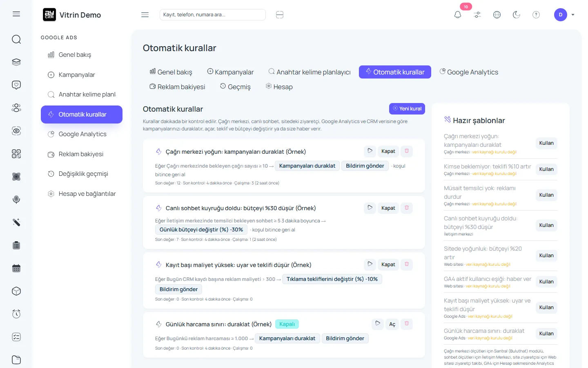
Task: Open the notifications bell with badge 10
Action: 458,15
